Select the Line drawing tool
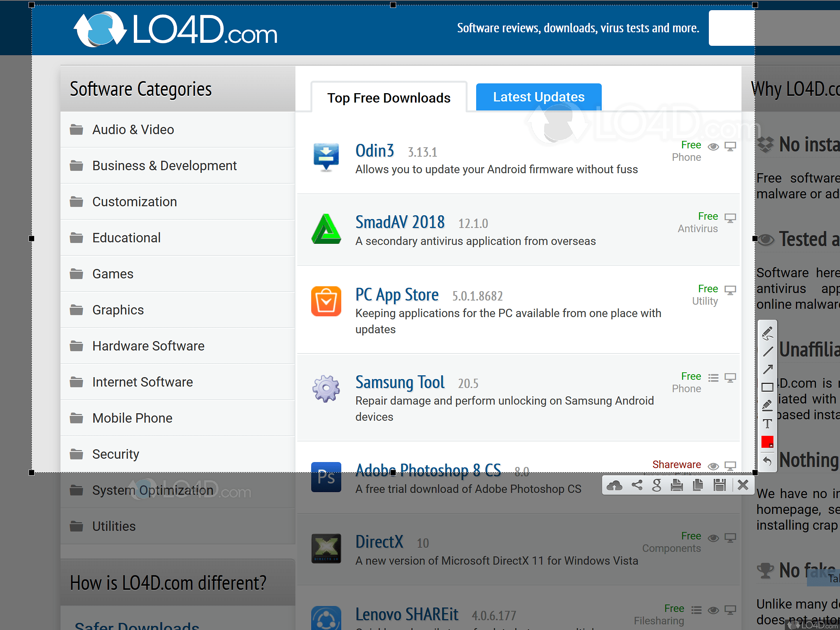Viewport: 840px width, 630px height. pyautogui.click(x=767, y=351)
